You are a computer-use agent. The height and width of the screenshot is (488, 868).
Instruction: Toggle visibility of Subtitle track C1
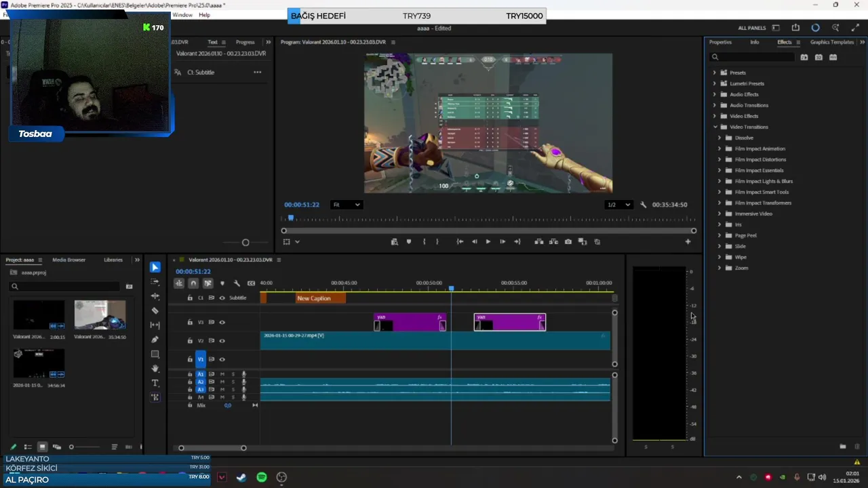pyautogui.click(x=222, y=298)
